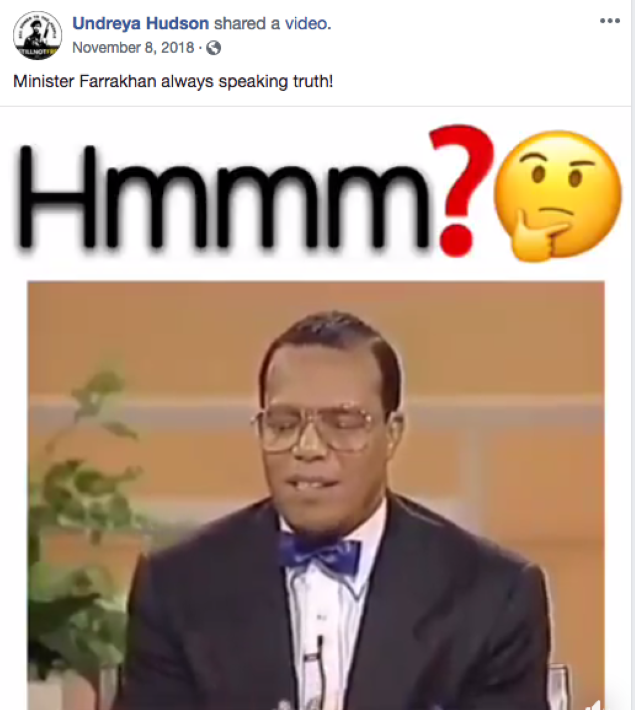Toggle the video sound icon in corner

(597, 705)
